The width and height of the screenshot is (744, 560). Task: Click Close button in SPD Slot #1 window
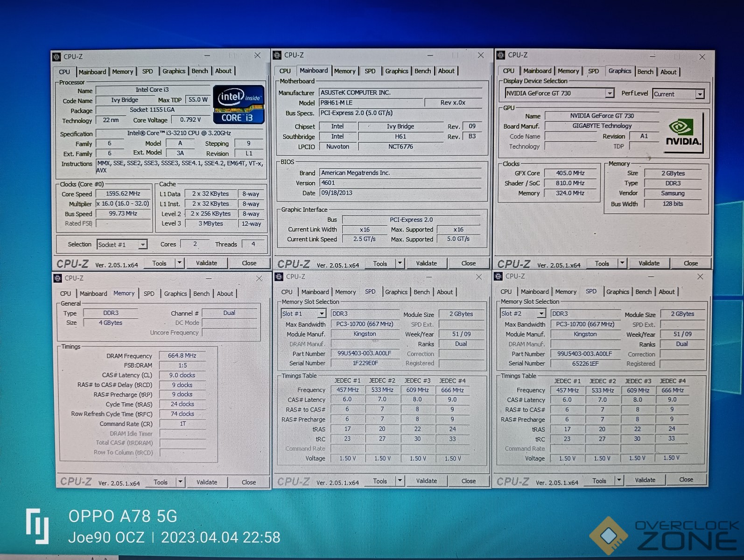pos(469,481)
